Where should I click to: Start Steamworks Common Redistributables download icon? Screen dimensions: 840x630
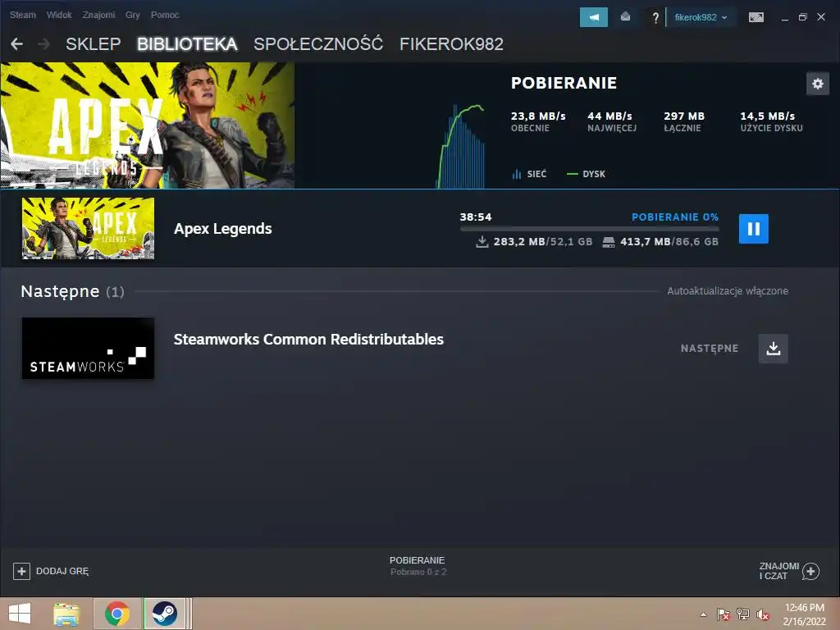point(773,348)
